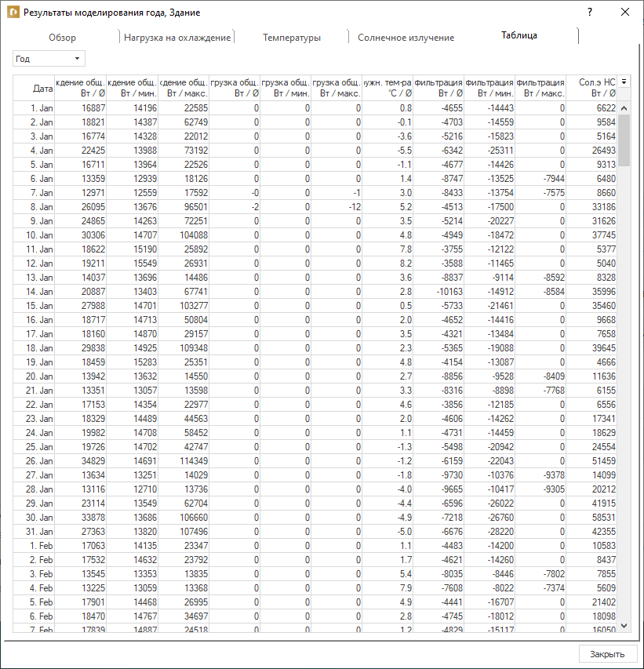
Task: Select the '8. Jan' date cell
Action: point(34,207)
